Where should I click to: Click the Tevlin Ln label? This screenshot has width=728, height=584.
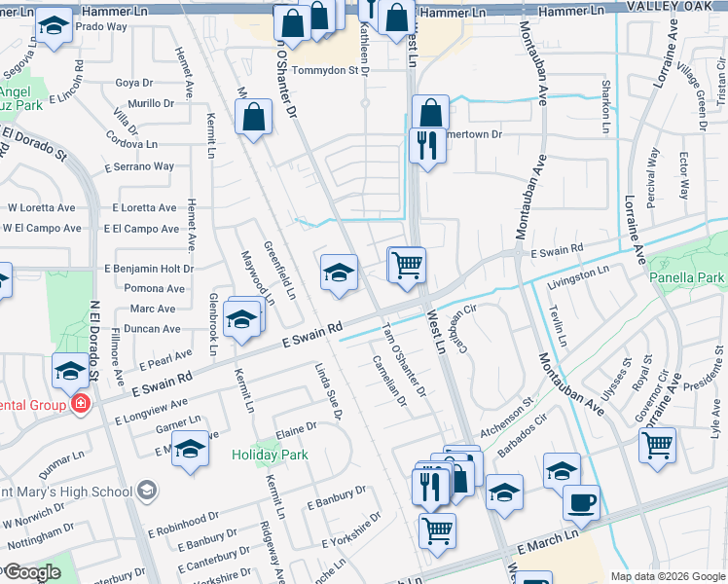point(558,326)
